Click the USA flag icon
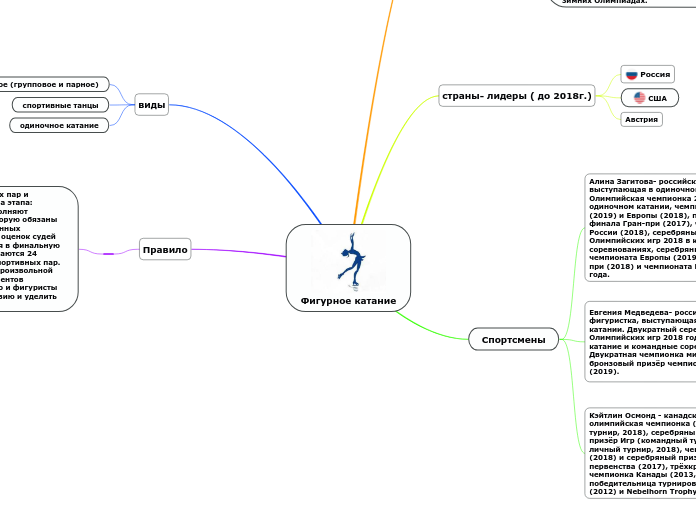The height and width of the screenshot is (520, 696). tap(639, 98)
